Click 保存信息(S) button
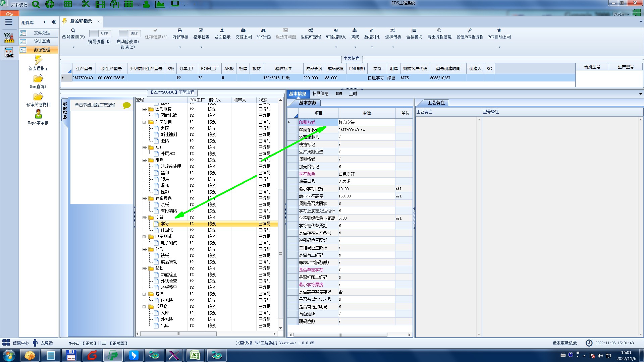The height and width of the screenshot is (362, 644). click(156, 34)
